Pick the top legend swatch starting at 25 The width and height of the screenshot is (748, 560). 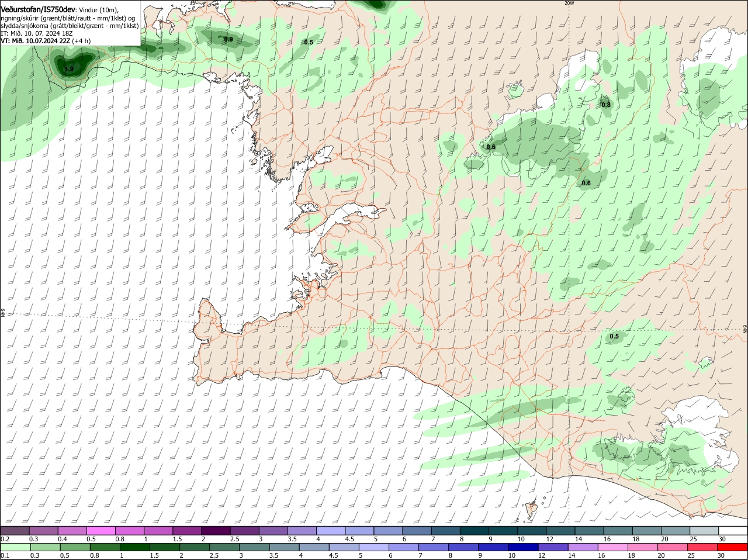[704, 530]
